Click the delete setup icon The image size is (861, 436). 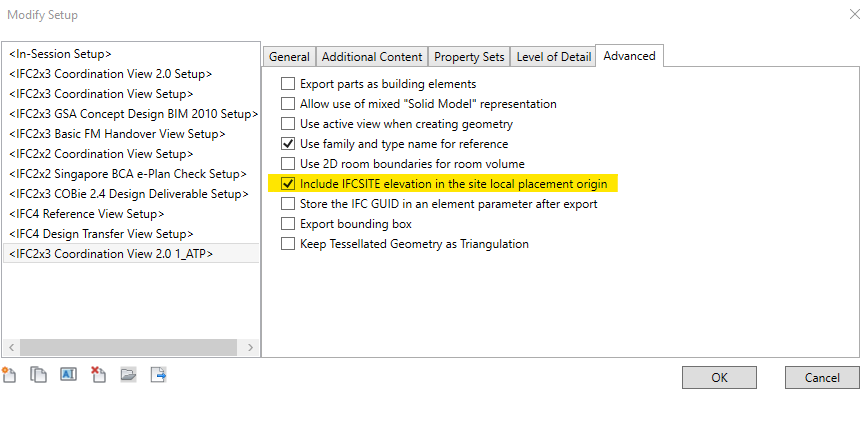(98, 375)
